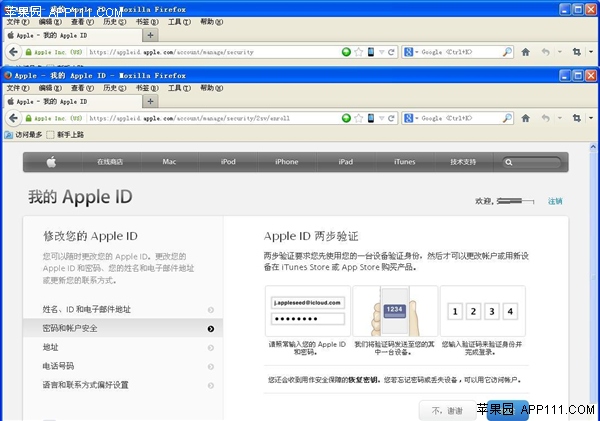This screenshot has height=421, width=600.
Task: Open the iTunes section in the nav bar
Action: pyautogui.click(x=404, y=162)
